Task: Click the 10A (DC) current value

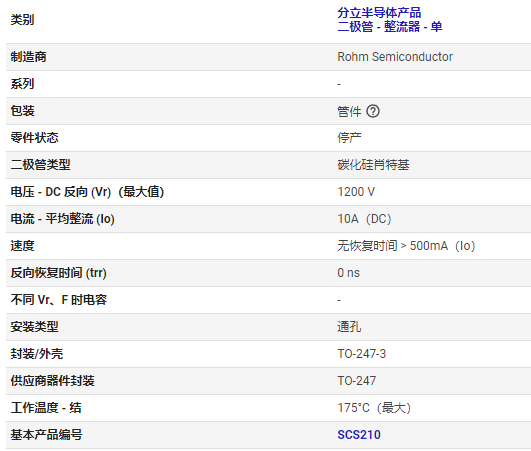Action: [364, 219]
